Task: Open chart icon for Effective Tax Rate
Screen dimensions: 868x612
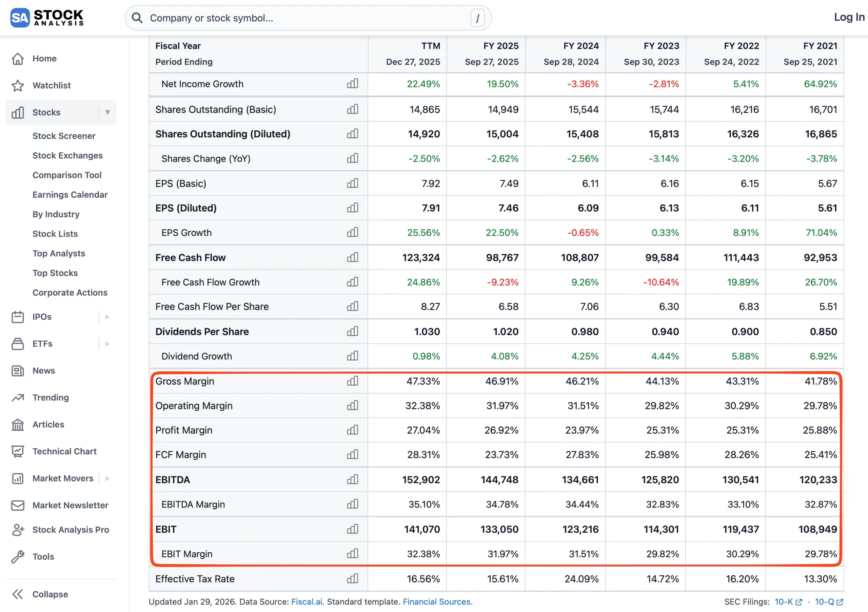Action: pos(352,578)
